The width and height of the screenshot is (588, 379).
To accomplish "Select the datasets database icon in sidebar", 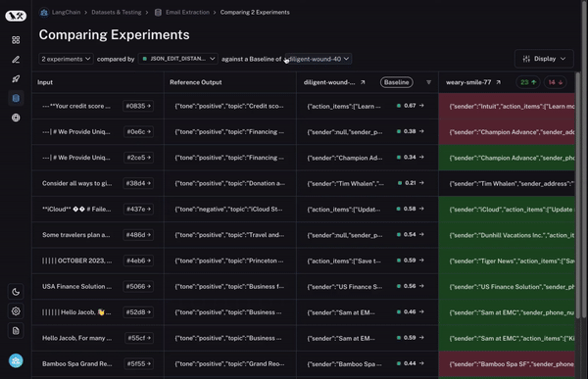I will point(16,98).
